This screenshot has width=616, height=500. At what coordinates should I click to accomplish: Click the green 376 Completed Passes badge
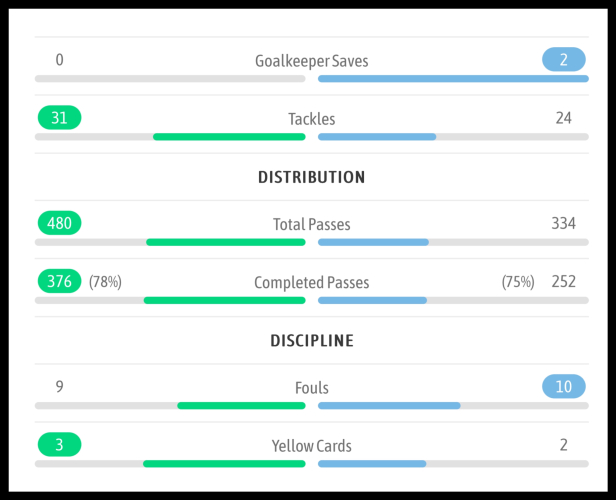point(59,282)
